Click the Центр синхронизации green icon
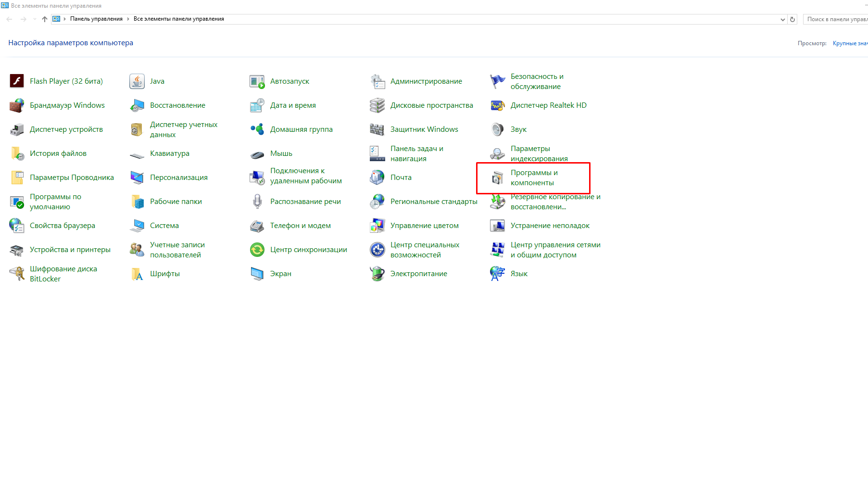The image size is (868, 483). pyautogui.click(x=257, y=250)
